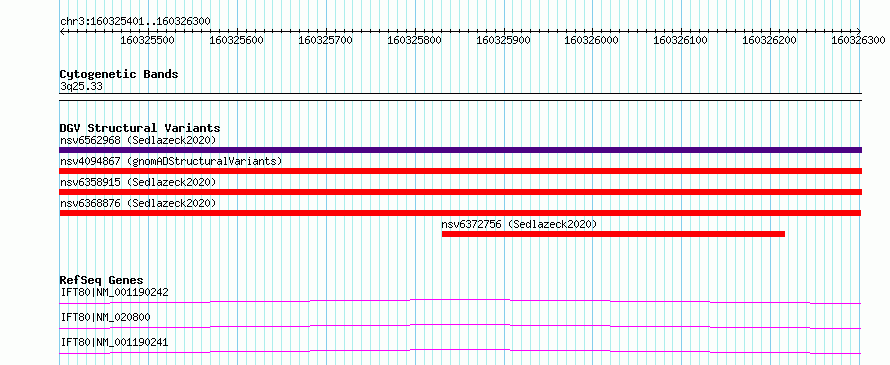Screen dimensions: 890x365
Task: Click ruler position 160325900
Action: coord(503,40)
